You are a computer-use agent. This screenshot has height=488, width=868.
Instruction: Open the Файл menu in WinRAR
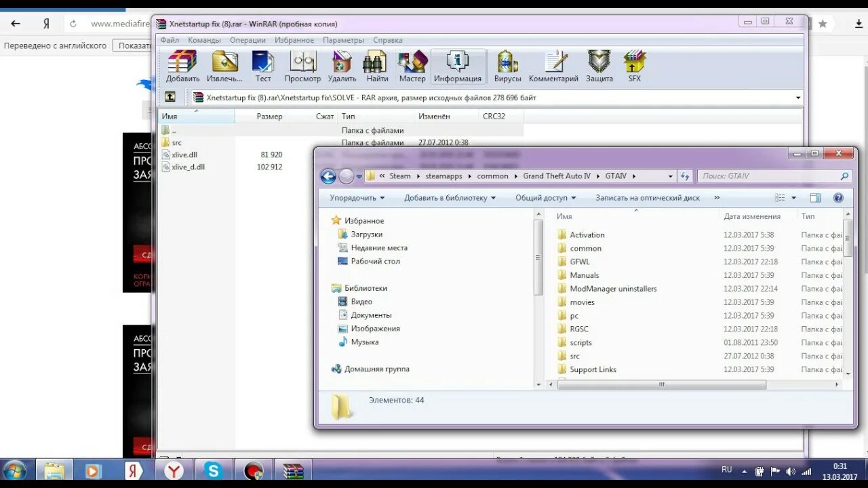point(170,40)
